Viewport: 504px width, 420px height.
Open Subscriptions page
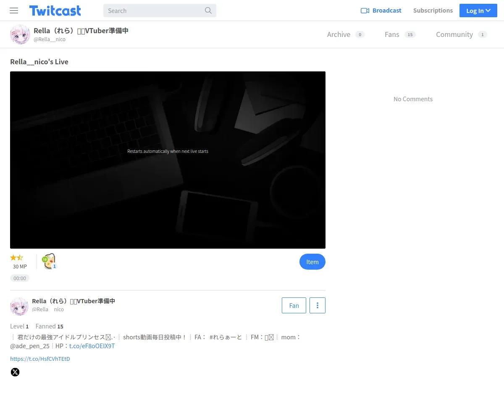[x=433, y=10]
